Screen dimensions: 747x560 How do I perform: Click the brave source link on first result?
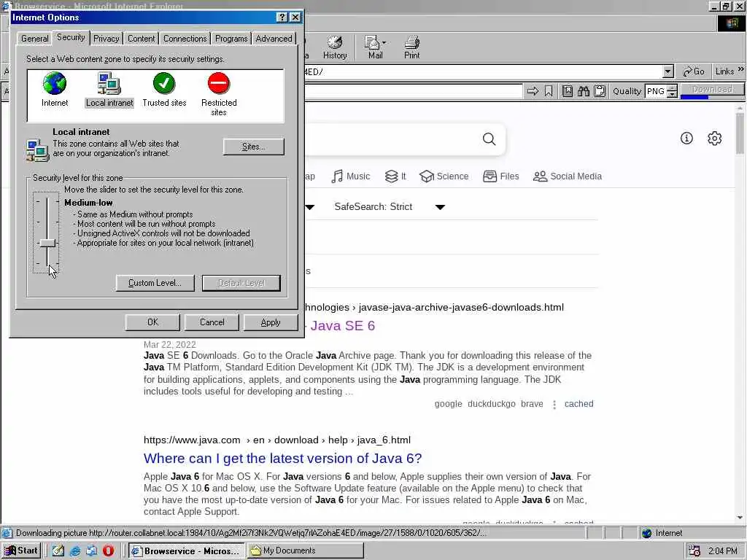532,404
